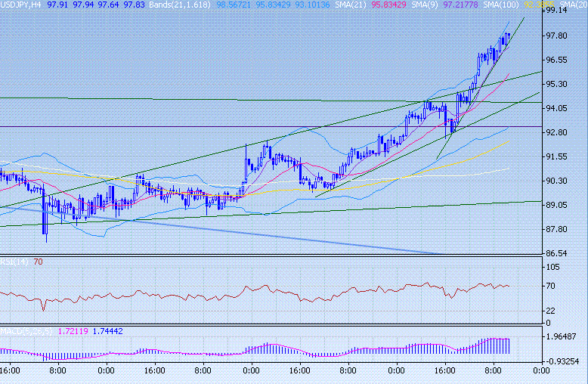Click the 99.14 price axis label
This screenshot has height=384, width=588.
click(x=557, y=11)
